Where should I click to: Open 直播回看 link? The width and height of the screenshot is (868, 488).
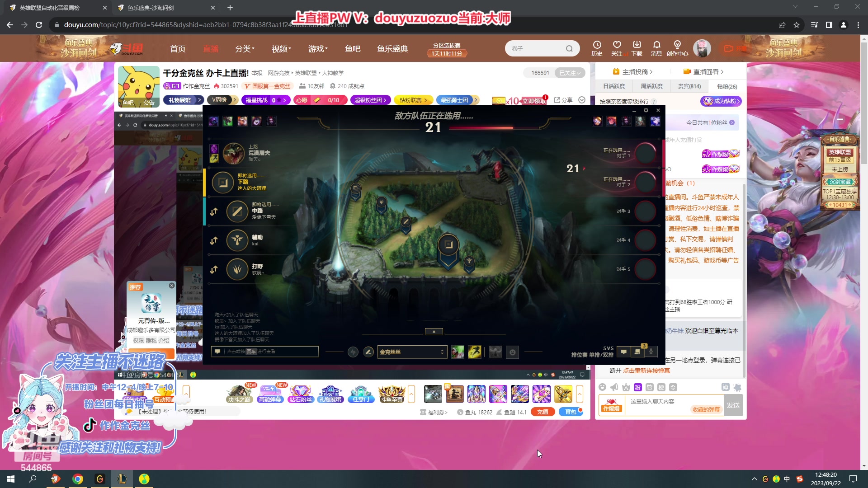point(703,72)
